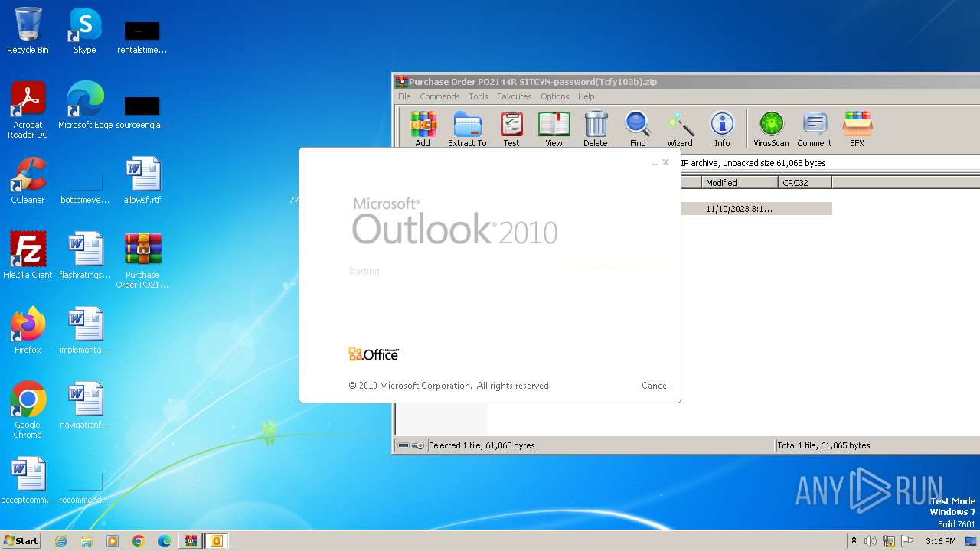Click Extract To in WinRAR toolbar
Viewport: 980px width, 551px height.
point(467,129)
